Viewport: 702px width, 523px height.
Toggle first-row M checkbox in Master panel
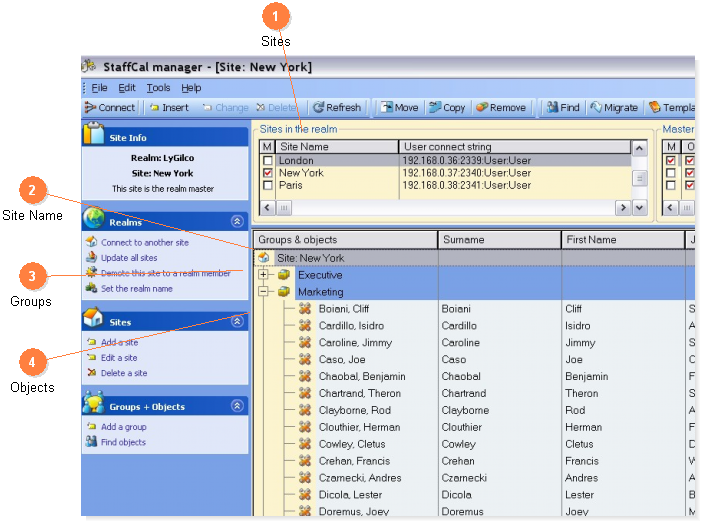coord(670,160)
